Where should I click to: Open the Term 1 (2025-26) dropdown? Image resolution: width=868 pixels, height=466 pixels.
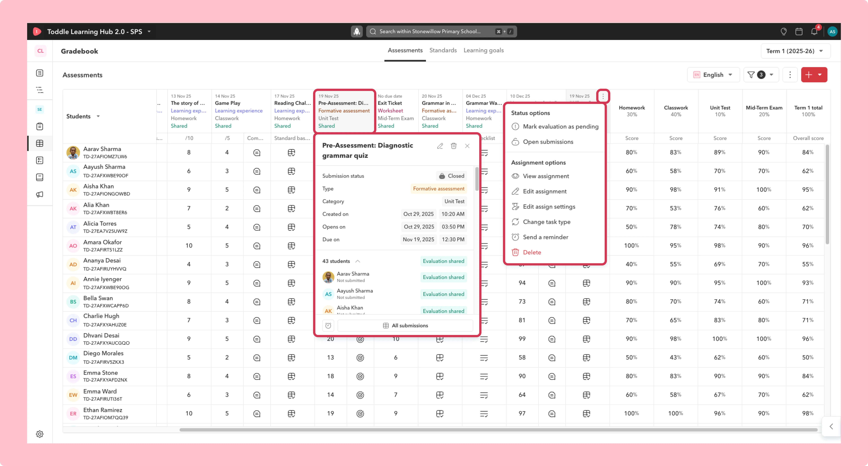coord(795,51)
